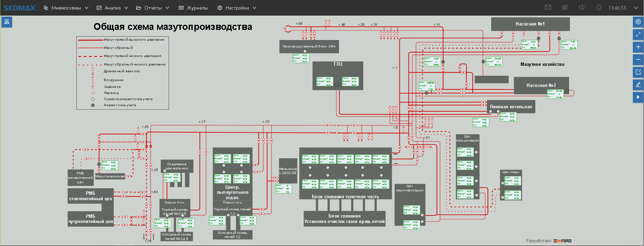The image size is (644, 246).
Task: Open the messages envelope icon
Action: (x=548, y=7)
